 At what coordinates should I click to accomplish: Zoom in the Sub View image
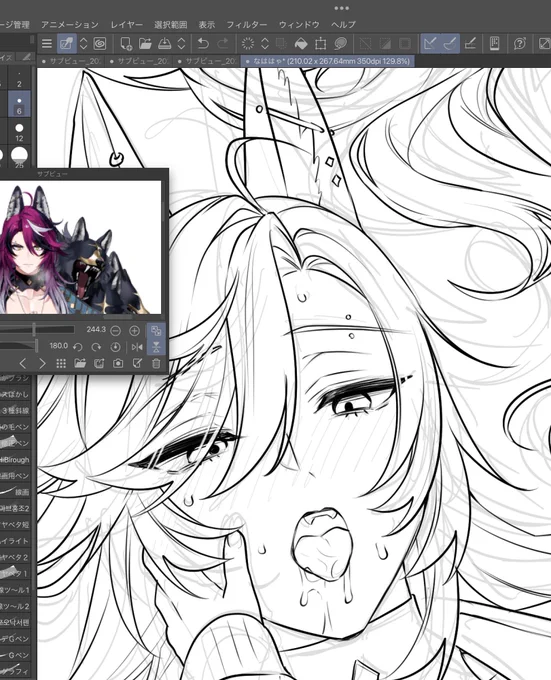pyautogui.click(x=134, y=331)
